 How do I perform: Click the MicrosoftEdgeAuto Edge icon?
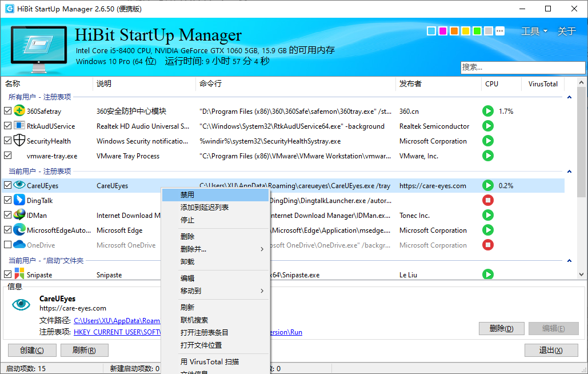coord(19,230)
